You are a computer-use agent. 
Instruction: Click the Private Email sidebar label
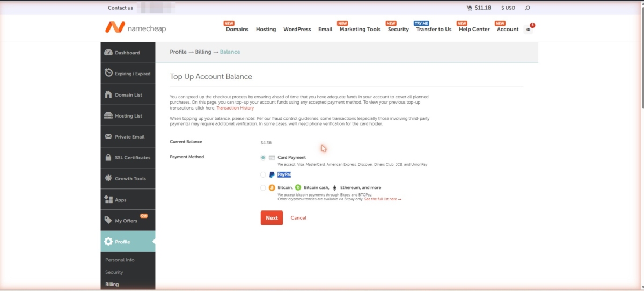[x=130, y=137]
